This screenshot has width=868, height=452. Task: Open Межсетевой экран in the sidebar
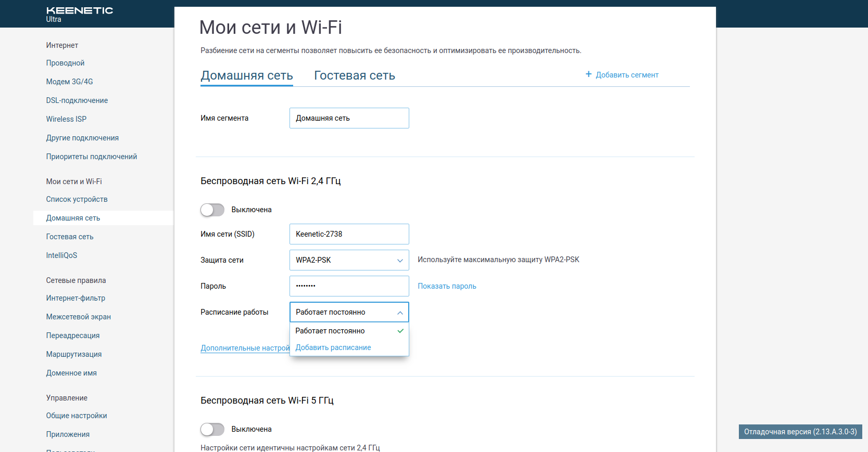pyautogui.click(x=78, y=317)
